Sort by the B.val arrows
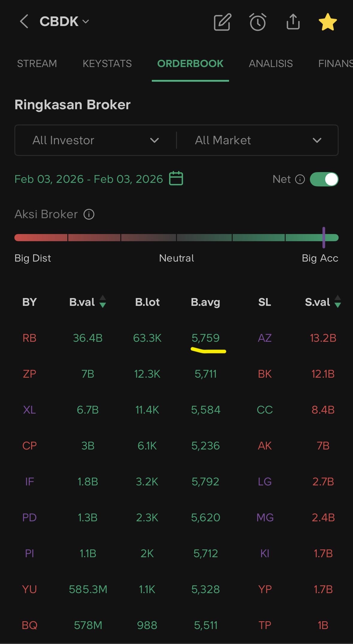The image size is (353, 644). click(103, 302)
